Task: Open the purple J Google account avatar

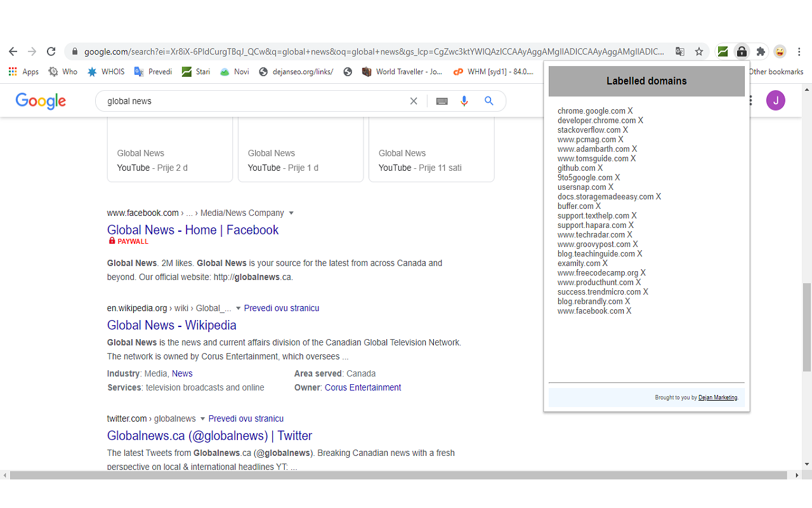Action: coord(775,100)
